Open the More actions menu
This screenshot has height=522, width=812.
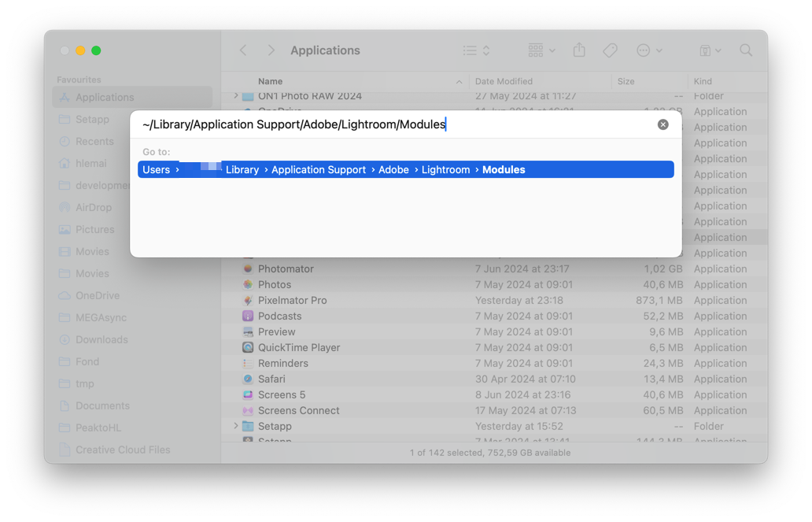(x=649, y=50)
